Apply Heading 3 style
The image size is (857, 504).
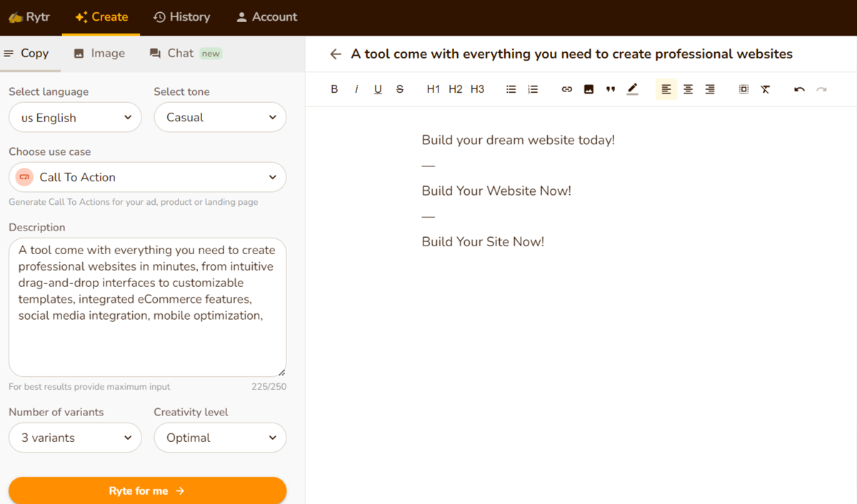(478, 89)
